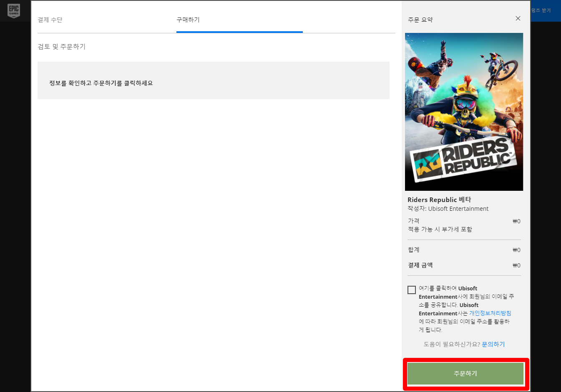Click the Riders Republic cover image
The image size is (561, 392).
464,112
